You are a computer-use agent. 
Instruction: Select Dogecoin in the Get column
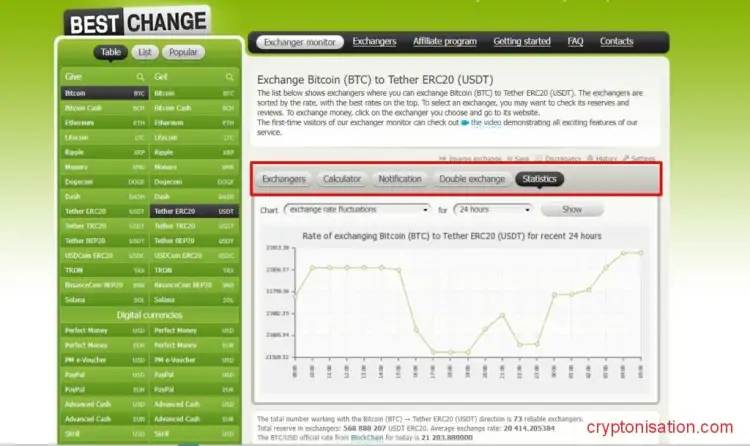(x=194, y=182)
